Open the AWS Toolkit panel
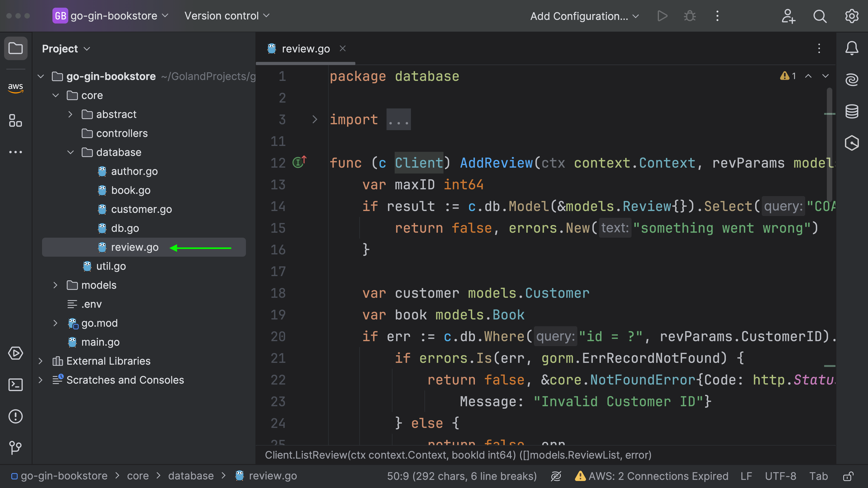 point(16,88)
